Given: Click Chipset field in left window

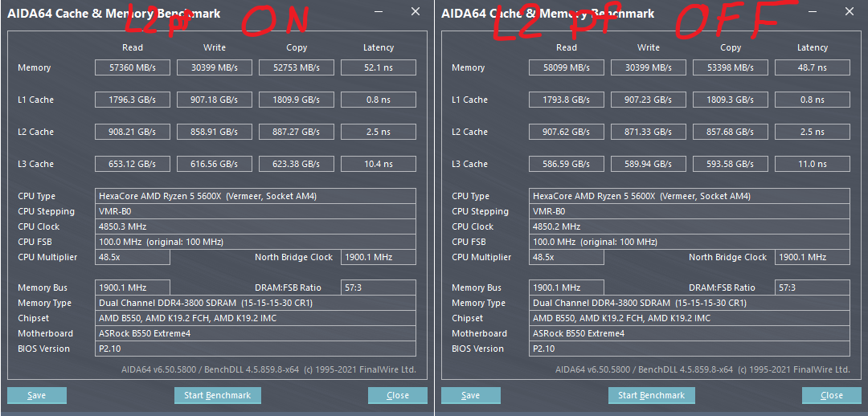Looking at the screenshot, I should click(256, 318).
